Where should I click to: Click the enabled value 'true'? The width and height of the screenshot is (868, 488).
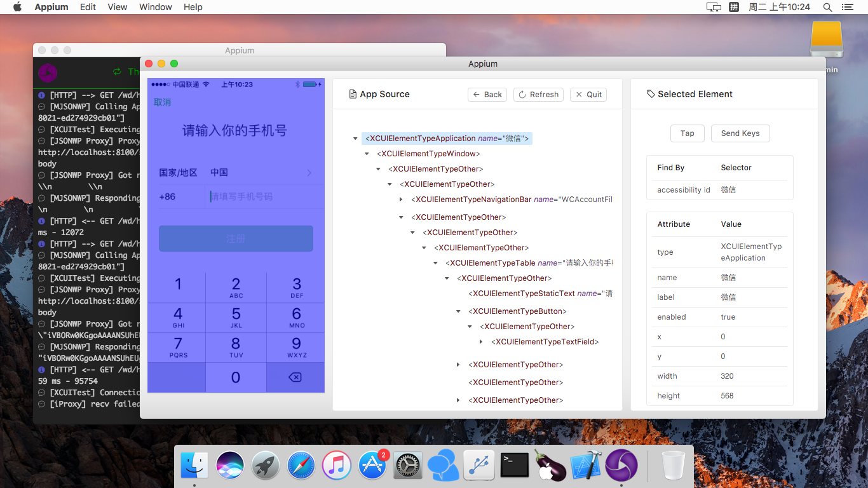click(x=728, y=317)
